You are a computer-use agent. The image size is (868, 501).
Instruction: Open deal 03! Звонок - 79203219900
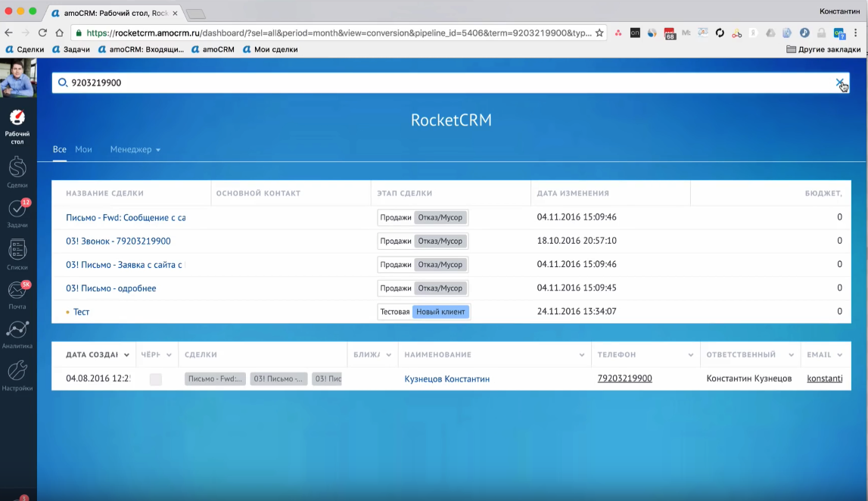coord(118,241)
